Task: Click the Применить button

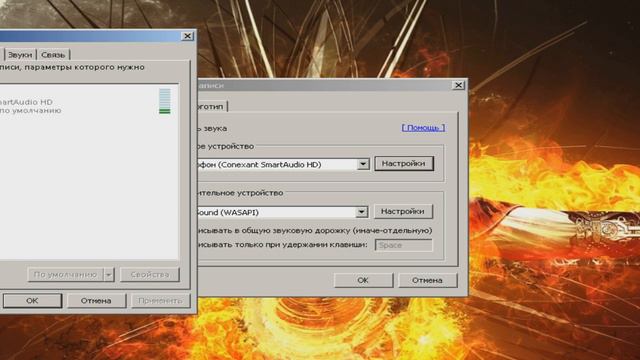Action: coord(160,300)
